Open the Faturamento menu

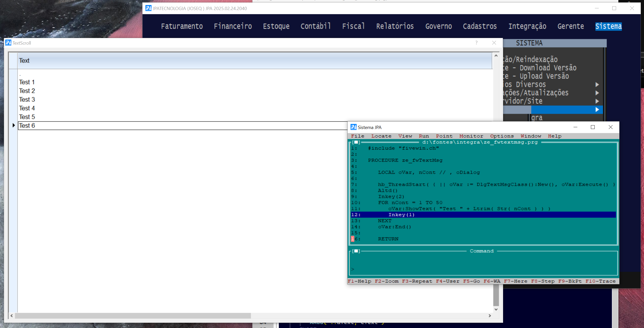pos(182,26)
